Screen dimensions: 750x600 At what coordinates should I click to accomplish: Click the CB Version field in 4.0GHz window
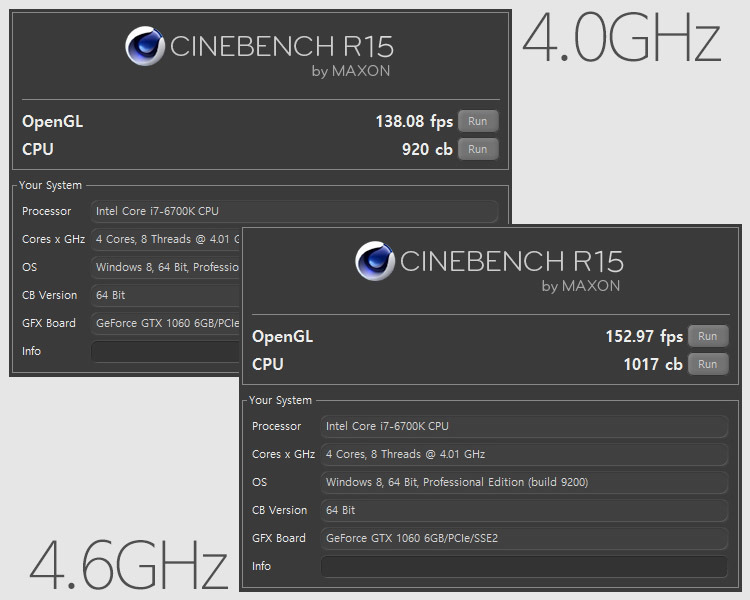[x=165, y=295]
